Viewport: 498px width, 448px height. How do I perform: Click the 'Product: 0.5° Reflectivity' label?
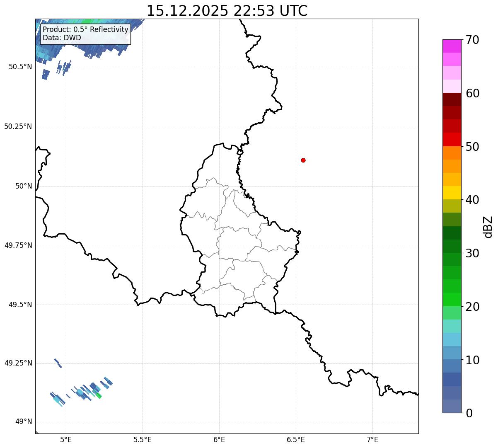85,30
